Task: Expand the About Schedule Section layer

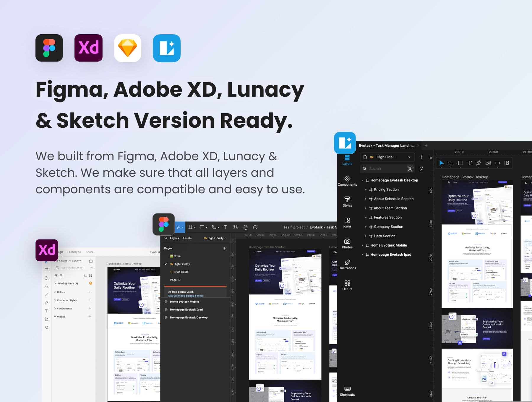Action: click(x=366, y=199)
